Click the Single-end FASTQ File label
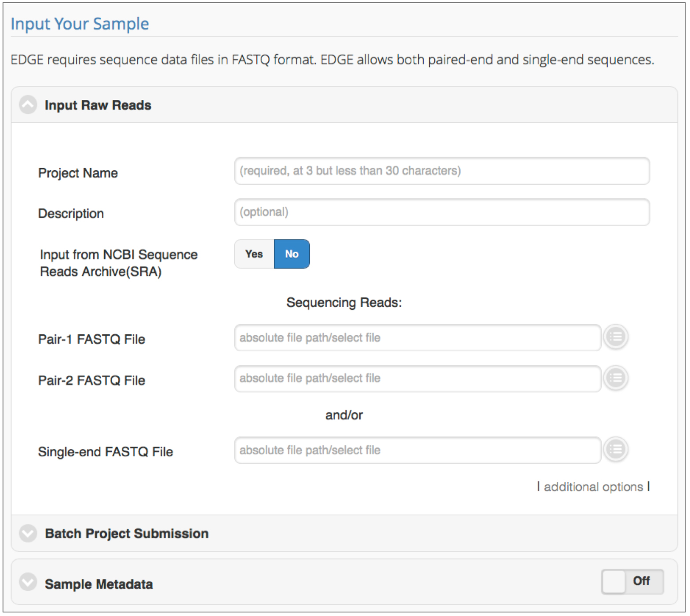The image size is (690, 616). pos(106,452)
